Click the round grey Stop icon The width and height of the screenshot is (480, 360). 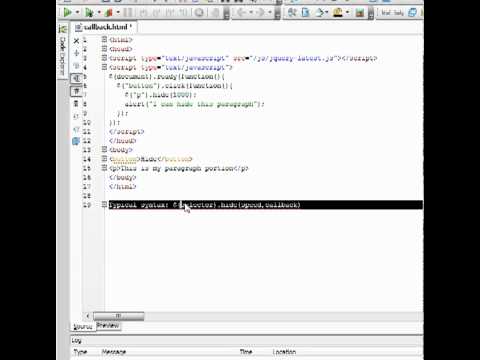click(199, 13)
